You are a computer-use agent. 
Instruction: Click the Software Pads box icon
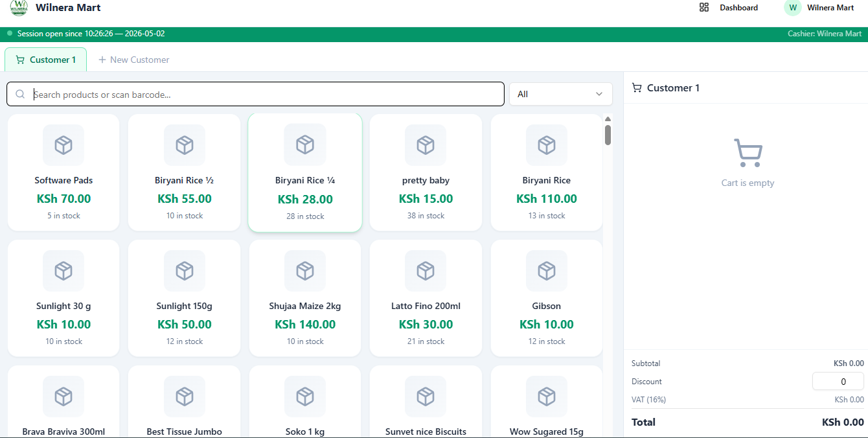click(x=63, y=145)
